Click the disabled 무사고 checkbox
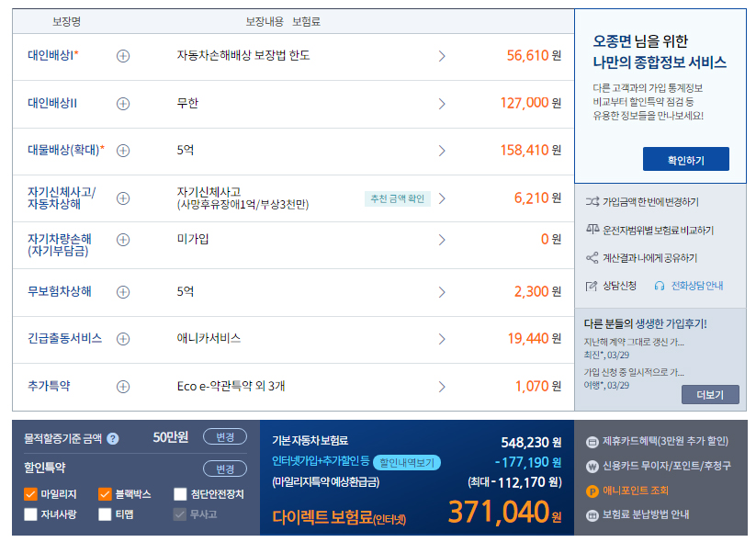Image resolution: width=756 pixels, height=542 pixels. click(180, 514)
